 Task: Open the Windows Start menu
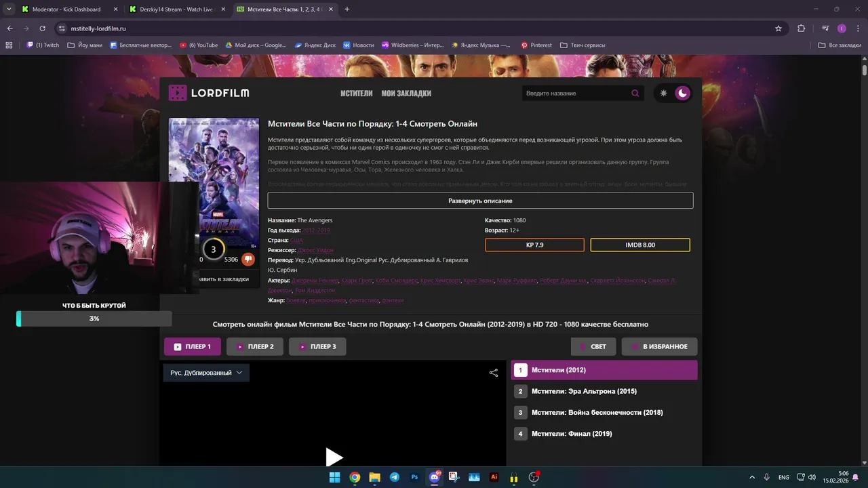(334, 477)
